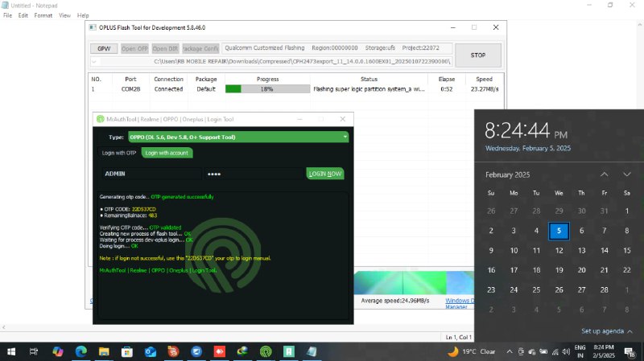Open the Windows Start menu
This screenshot has width=644, height=361.
click(x=11, y=351)
